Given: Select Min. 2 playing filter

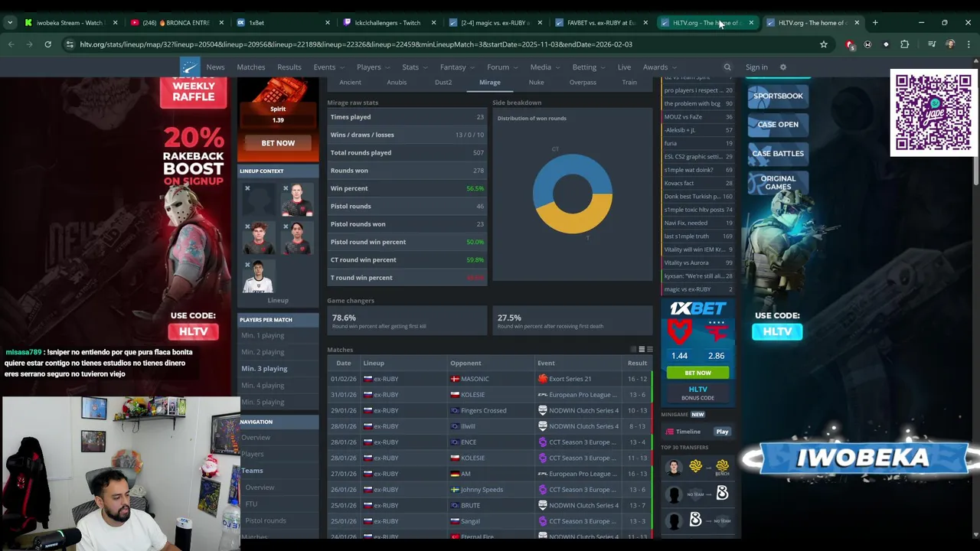Looking at the screenshot, I should point(263,352).
